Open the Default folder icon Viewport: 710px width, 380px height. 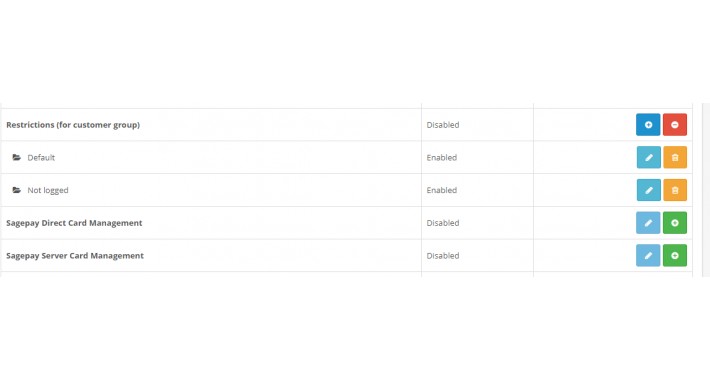17,157
